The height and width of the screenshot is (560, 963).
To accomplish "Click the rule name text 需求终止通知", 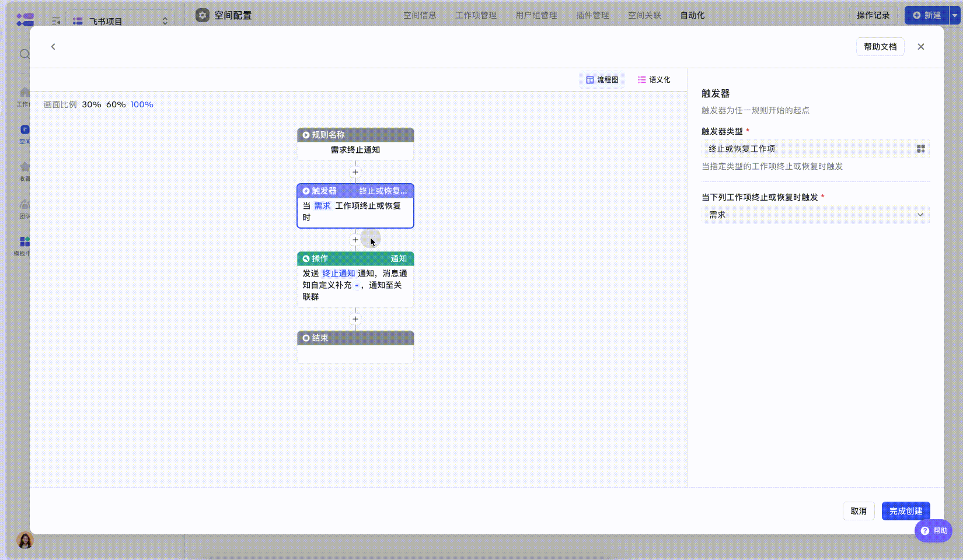I will click(x=355, y=150).
